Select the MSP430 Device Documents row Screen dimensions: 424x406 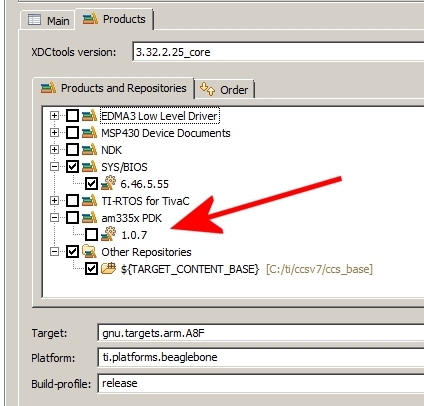point(166,133)
